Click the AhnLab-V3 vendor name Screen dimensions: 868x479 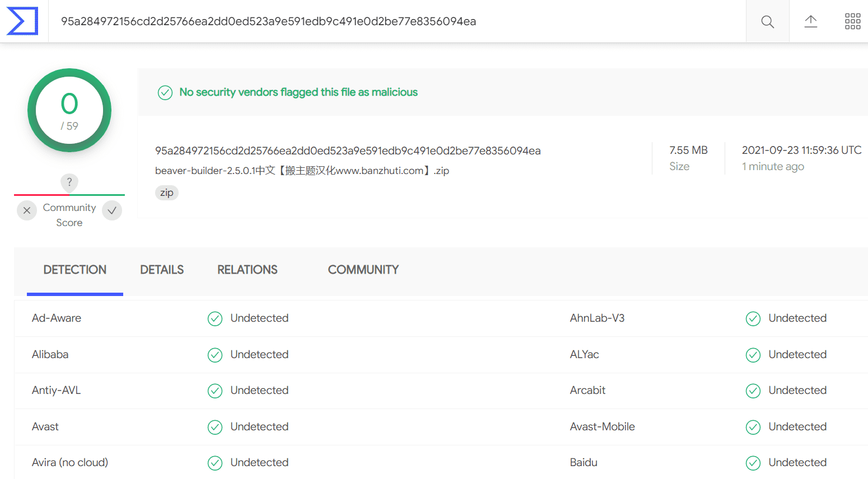pyautogui.click(x=597, y=318)
